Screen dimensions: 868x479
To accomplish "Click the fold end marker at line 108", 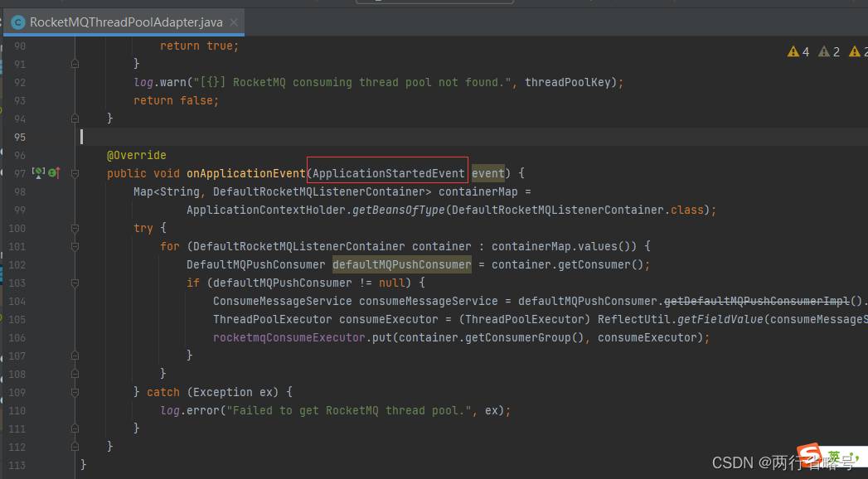I will pyautogui.click(x=75, y=374).
